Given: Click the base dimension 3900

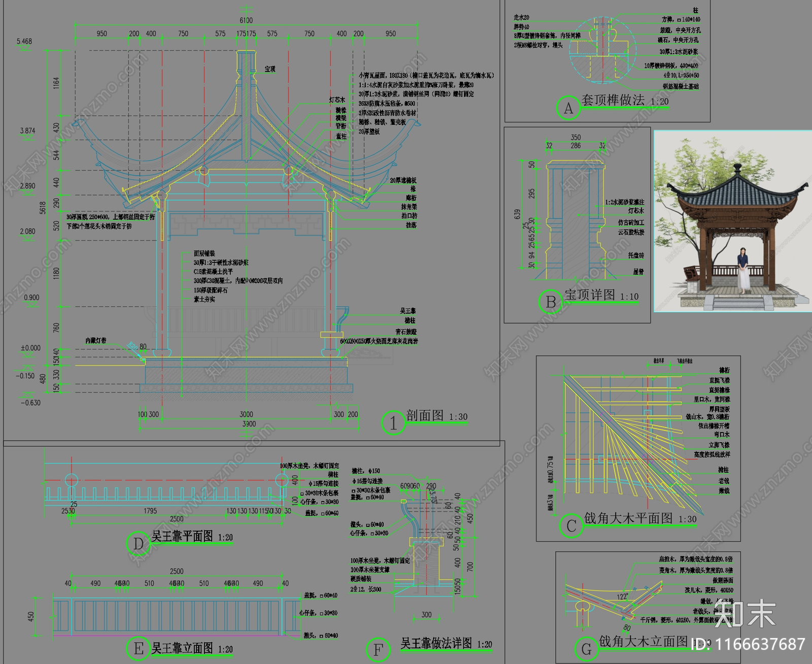Looking at the screenshot, I should [249, 424].
